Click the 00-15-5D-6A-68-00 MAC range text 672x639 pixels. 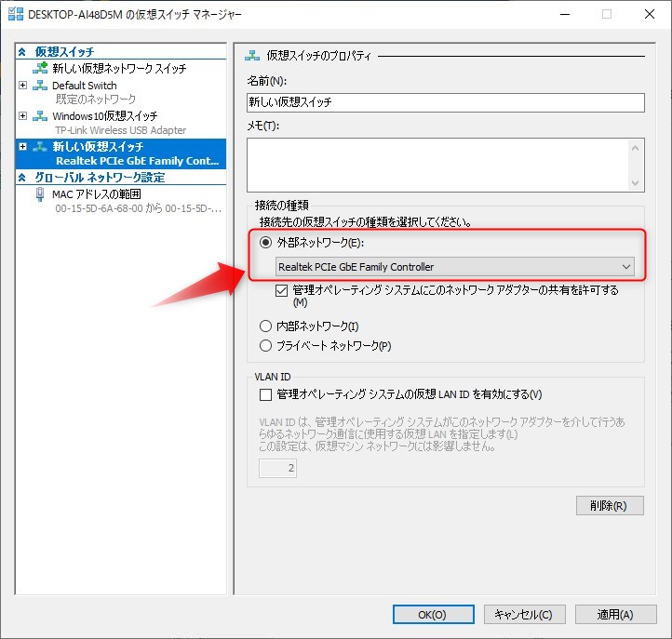point(138,208)
